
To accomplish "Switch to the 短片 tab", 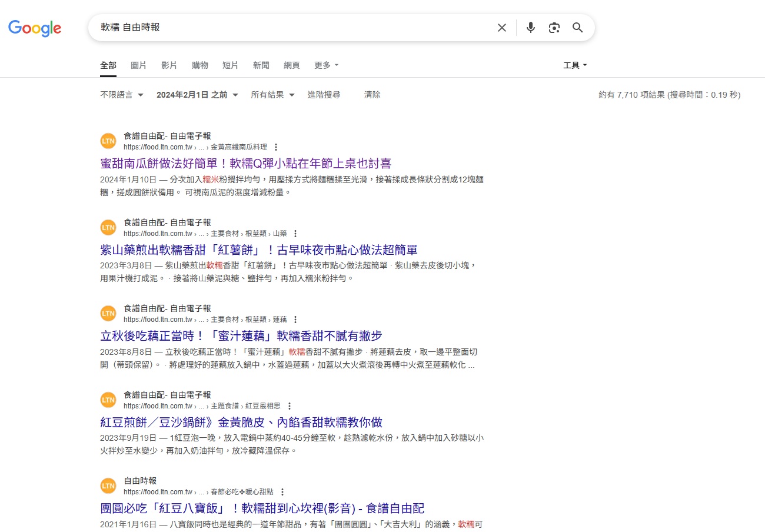I will click(231, 65).
